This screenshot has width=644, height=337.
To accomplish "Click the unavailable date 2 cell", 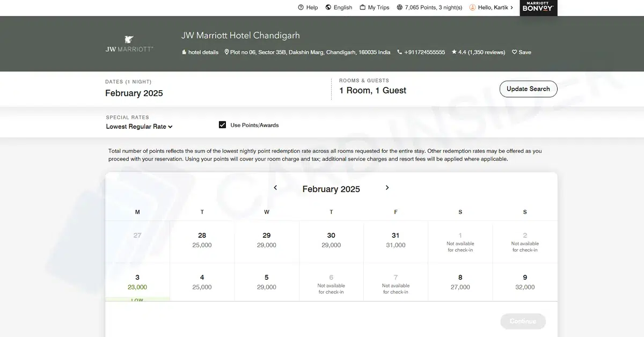I will (525, 242).
